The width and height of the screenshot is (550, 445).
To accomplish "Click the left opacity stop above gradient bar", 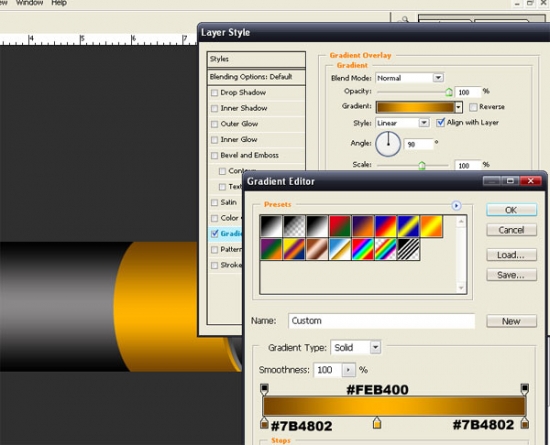I will 264,389.
